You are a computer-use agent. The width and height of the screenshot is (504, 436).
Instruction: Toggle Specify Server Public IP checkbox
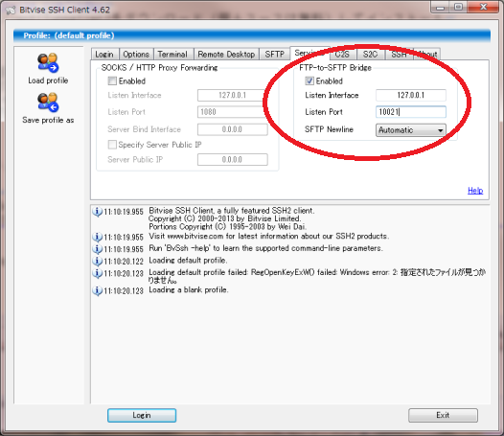112,145
